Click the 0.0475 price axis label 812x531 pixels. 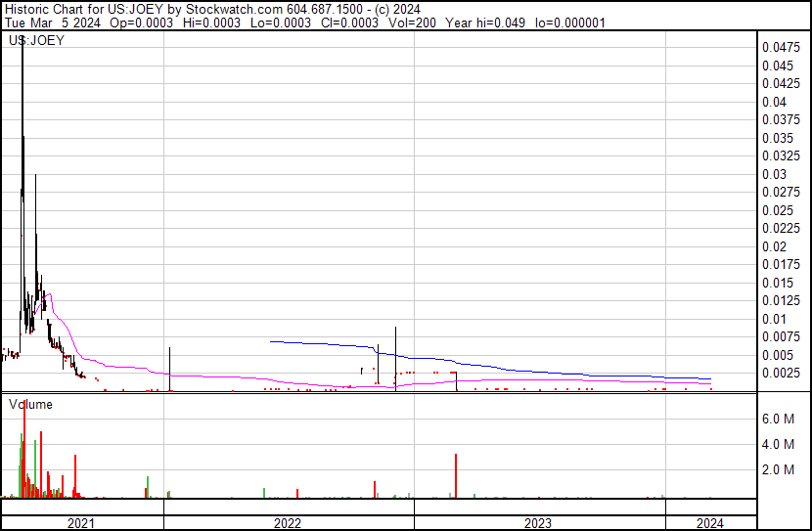(782, 47)
